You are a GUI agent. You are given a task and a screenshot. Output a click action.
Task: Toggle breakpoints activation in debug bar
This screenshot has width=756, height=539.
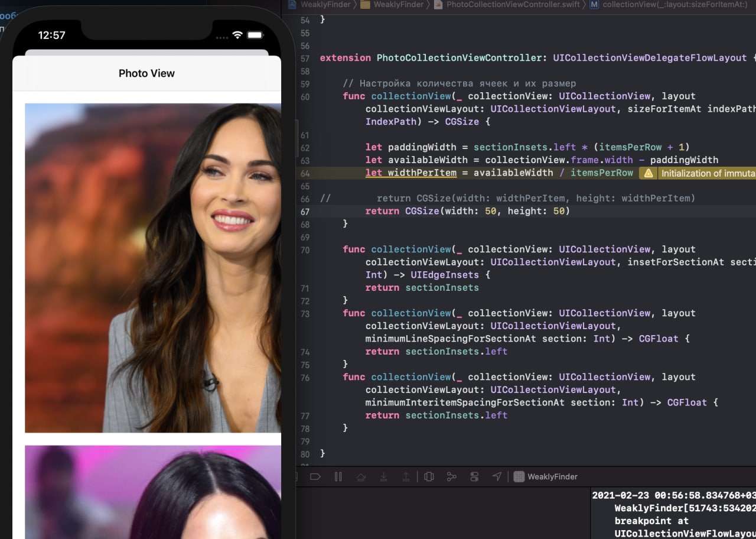pyautogui.click(x=315, y=476)
